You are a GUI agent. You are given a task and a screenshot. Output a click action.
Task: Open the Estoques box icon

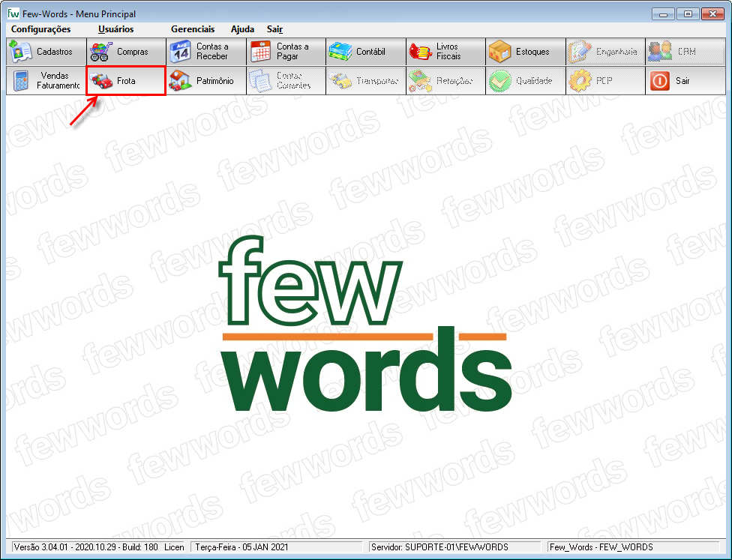[x=500, y=51]
